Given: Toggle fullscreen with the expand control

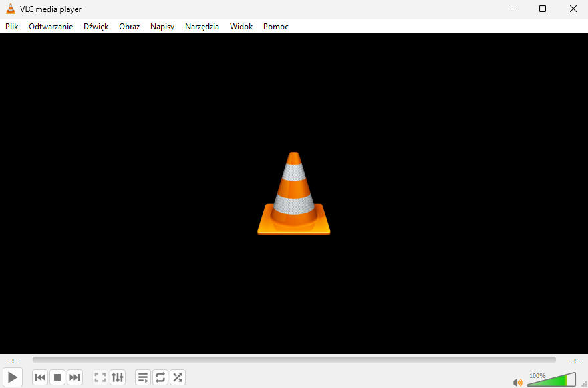Looking at the screenshot, I should (100, 377).
